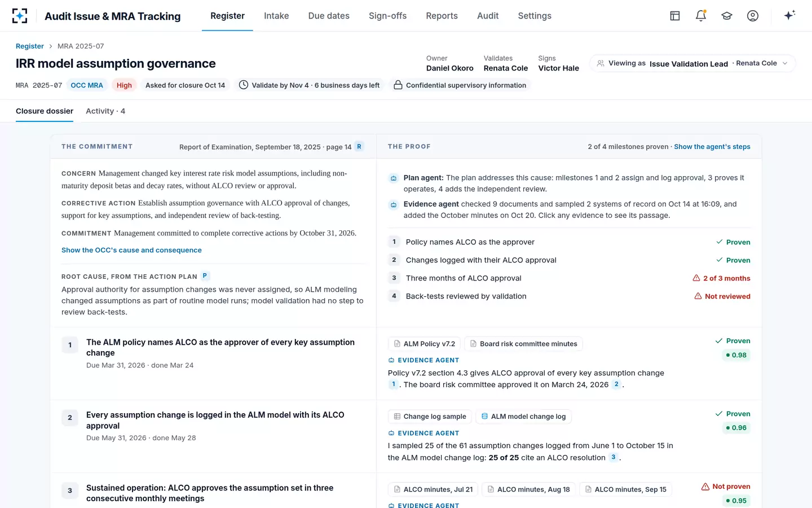812x508 pixels.
Task: Click the Plan agent robot icon
Action: [x=394, y=178]
